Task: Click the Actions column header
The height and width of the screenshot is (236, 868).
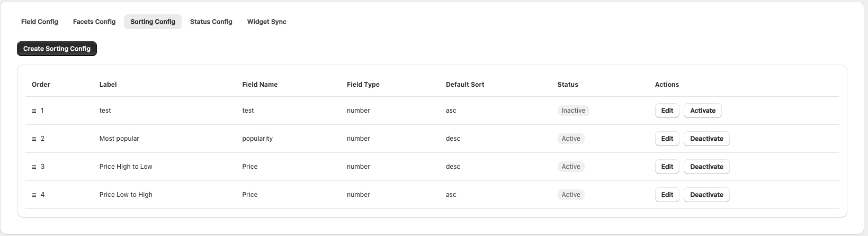Action: 667,85
